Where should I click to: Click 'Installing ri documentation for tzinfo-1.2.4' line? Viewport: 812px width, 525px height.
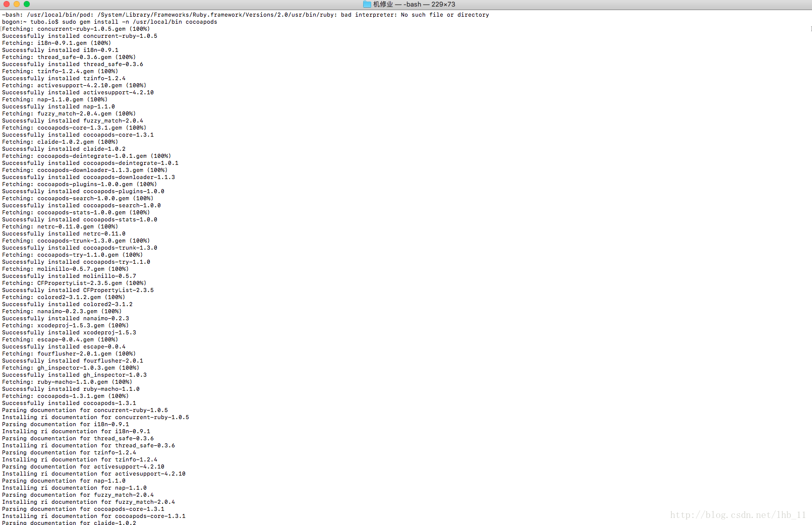pos(80,459)
